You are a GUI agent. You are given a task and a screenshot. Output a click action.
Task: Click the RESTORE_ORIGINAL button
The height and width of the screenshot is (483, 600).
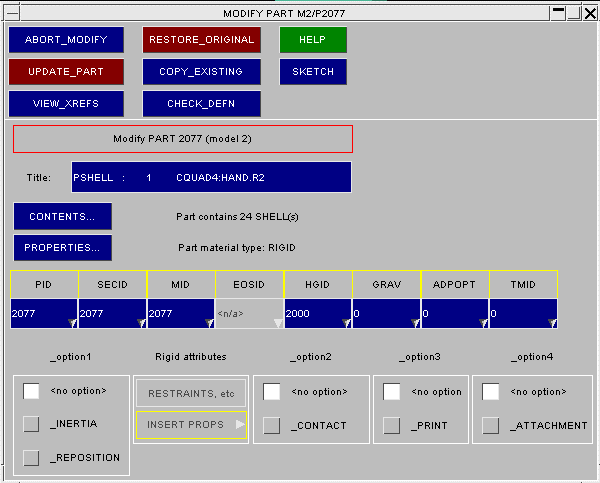[202, 39]
